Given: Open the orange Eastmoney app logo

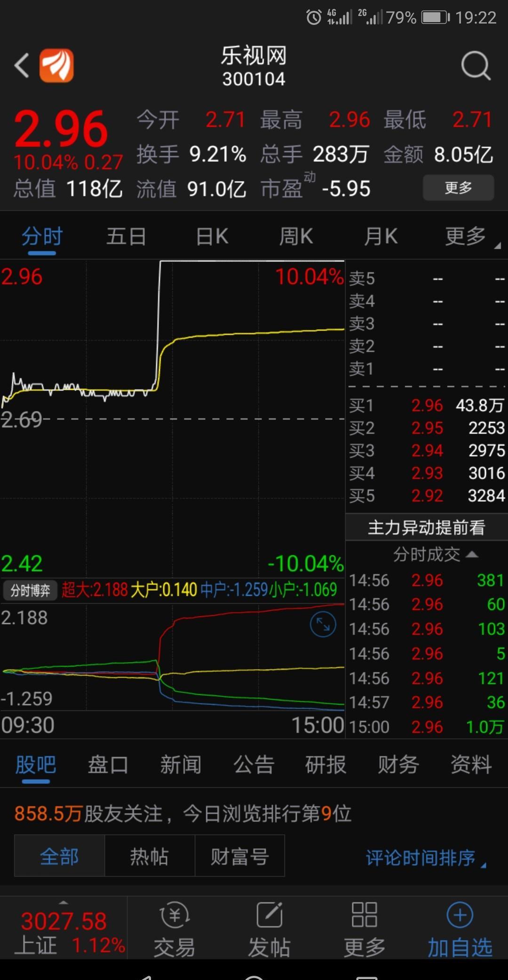Looking at the screenshot, I should pos(56,65).
